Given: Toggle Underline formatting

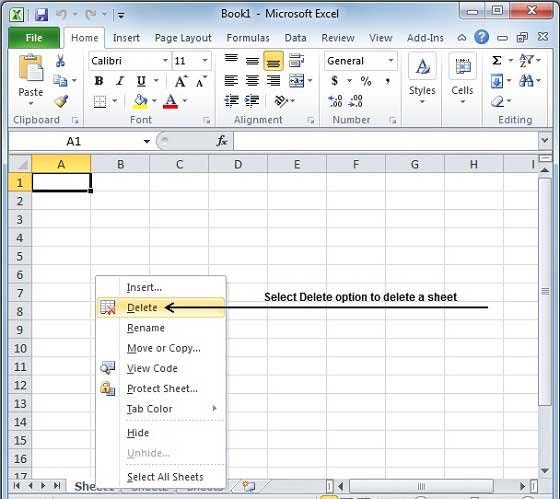Looking at the screenshot, I should pos(141,81).
